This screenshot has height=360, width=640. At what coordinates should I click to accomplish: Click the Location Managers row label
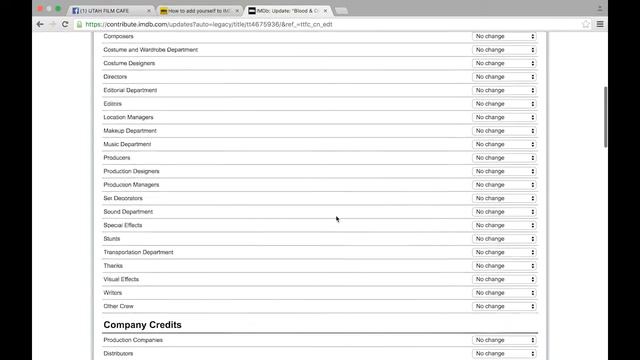tap(128, 117)
